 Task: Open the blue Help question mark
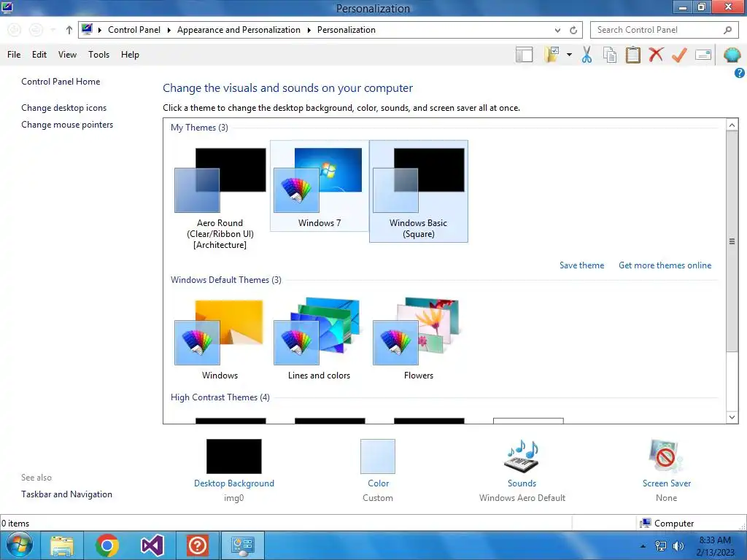[740, 73]
